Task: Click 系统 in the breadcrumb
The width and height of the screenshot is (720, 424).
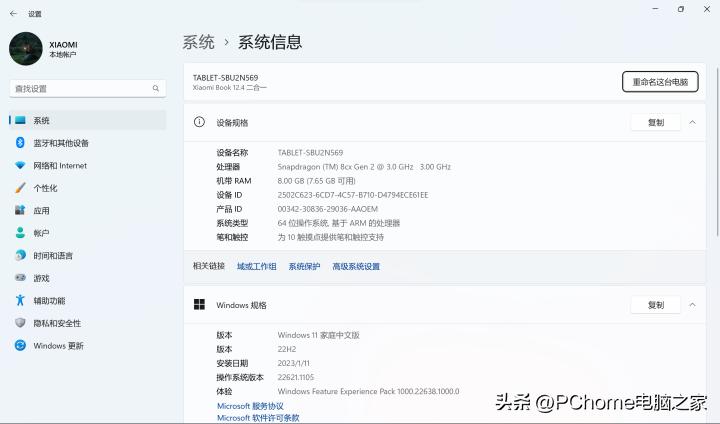Action: point(198,42)
